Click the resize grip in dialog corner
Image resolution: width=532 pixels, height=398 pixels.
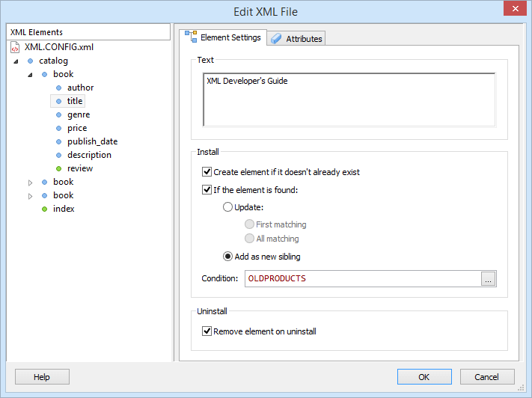522,388
